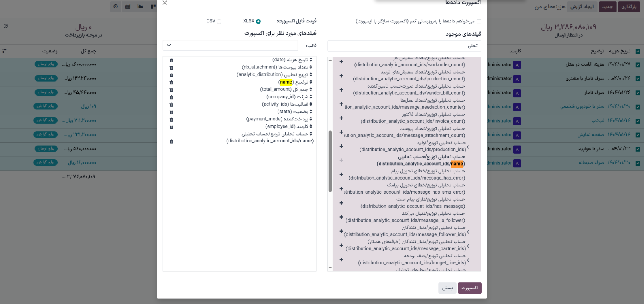This screenshot has width=644, height=304.
Task: Click the trash icon beside employee_id
Action: 171,127
